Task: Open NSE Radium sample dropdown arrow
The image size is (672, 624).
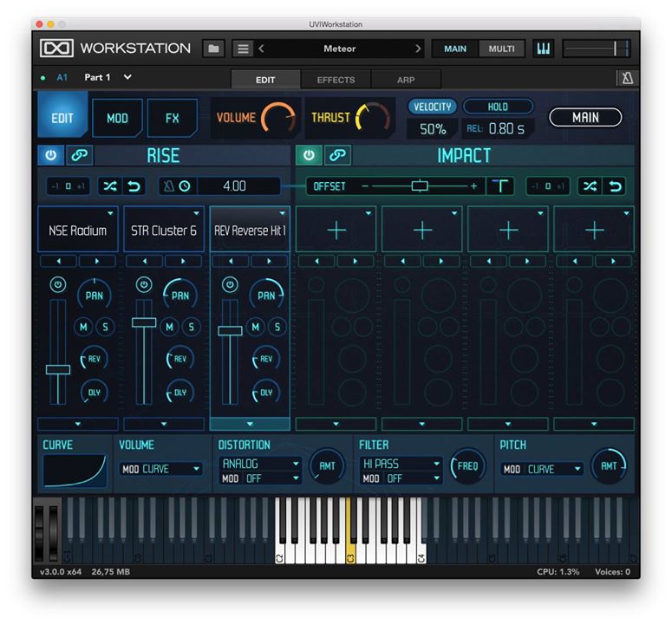Action: pos(110,213)
